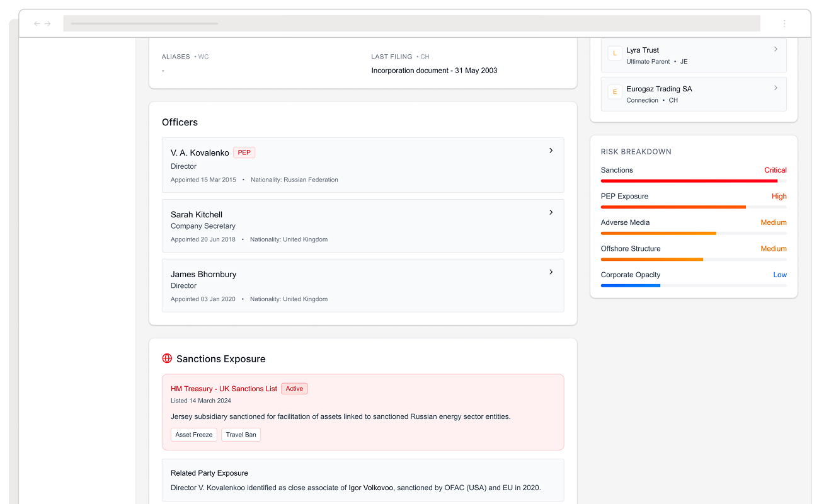819x504 pixels.
Task: Click the Active status badge
Action: click(294, 389)
